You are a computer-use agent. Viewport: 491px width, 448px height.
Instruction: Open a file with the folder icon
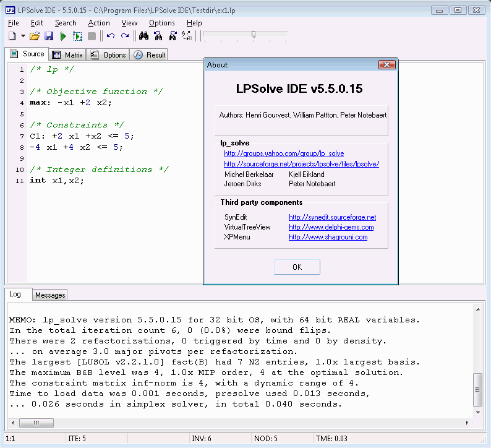coord(35,37)
